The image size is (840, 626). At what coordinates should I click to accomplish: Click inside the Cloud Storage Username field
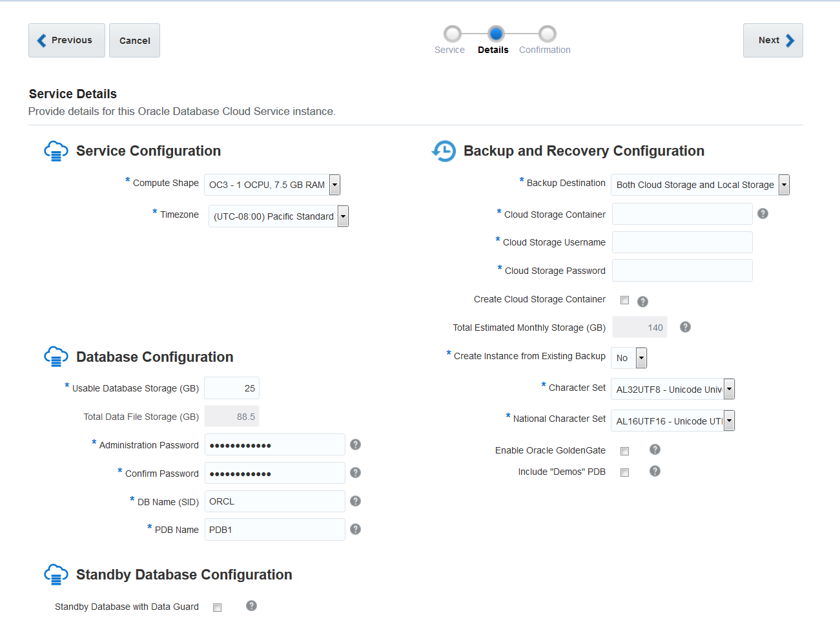pos(681,242)
